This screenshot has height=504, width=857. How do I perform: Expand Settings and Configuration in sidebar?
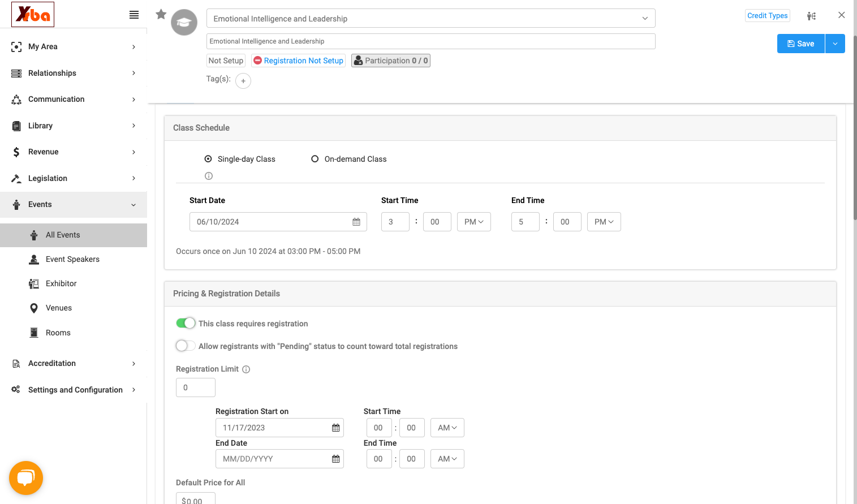74,390
